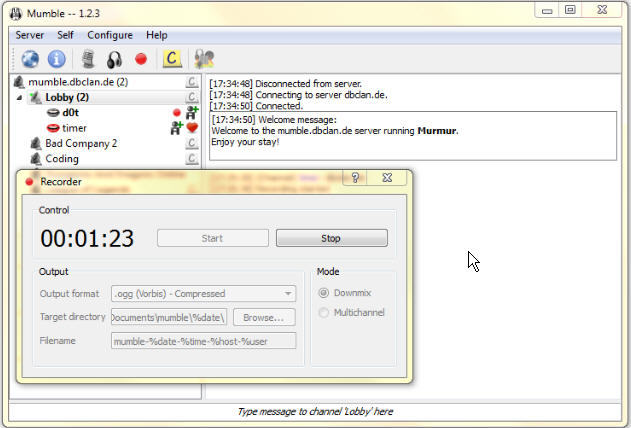
Task: Click the 00:01:23 recording timer
Action: (x=87, y=238)
